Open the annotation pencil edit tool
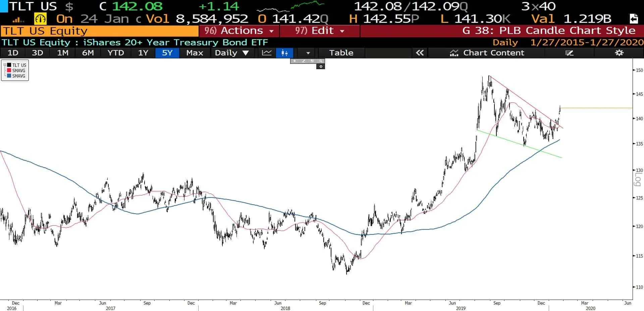This screenshot has width=644, height=311. [x=569, y=53]
